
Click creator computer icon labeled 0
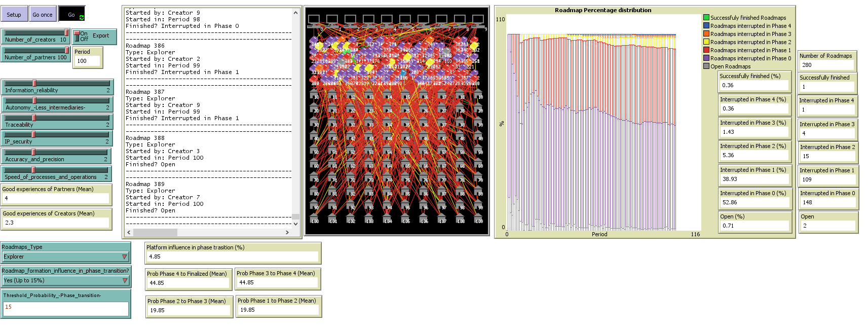pos(314,20)
